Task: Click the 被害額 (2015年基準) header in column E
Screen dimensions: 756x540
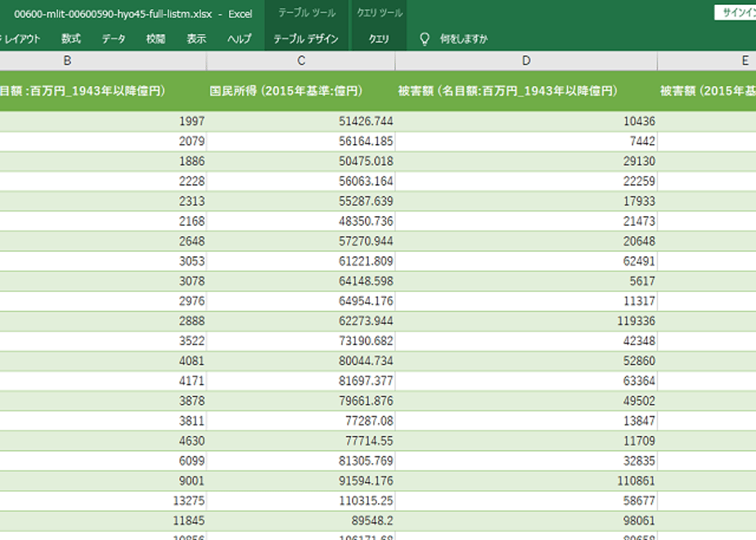Action: 707,91
